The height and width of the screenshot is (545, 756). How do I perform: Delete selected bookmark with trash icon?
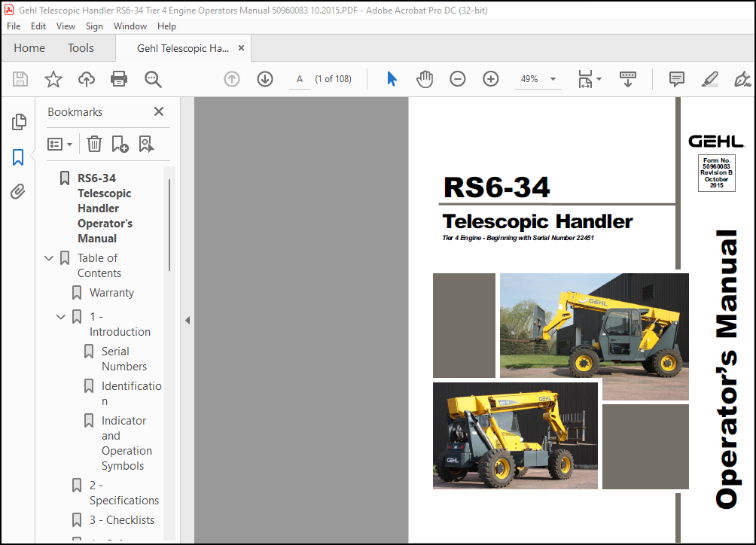pyautogui.click(x=94, y=144)
